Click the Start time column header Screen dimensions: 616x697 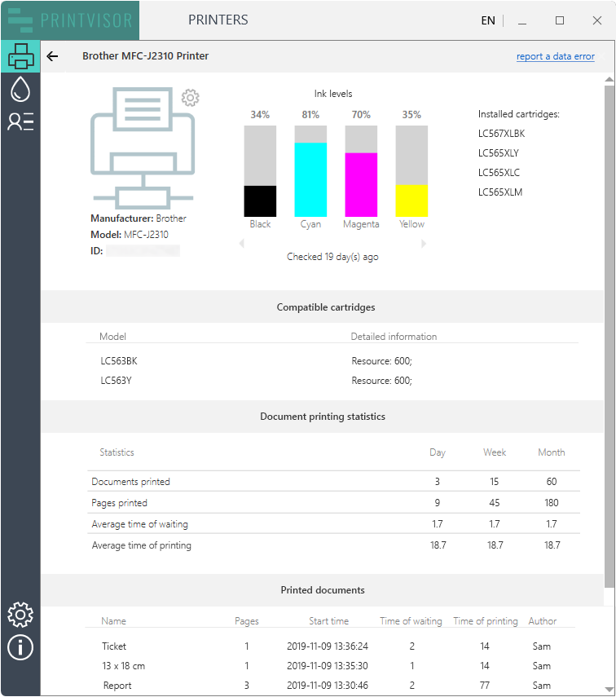click(x=328, y=621)
